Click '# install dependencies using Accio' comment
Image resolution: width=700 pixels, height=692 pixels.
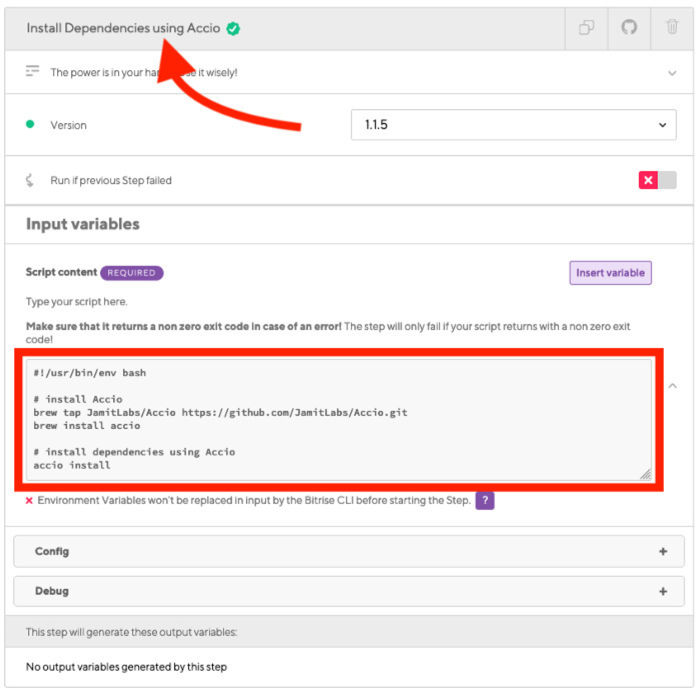click(x=134, y=452)
